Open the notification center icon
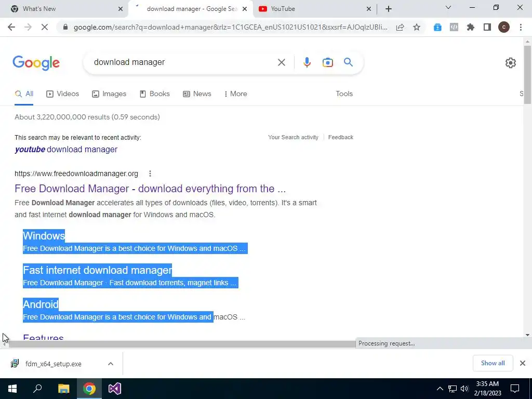Viewport: 532px width, 399px height. tap(515, 389)
